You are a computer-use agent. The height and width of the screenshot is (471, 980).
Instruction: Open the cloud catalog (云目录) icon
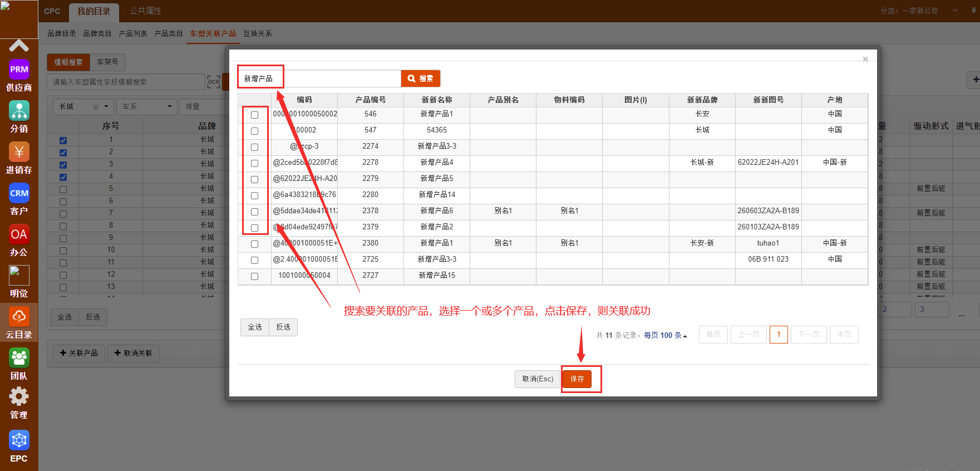pos(19,317)
